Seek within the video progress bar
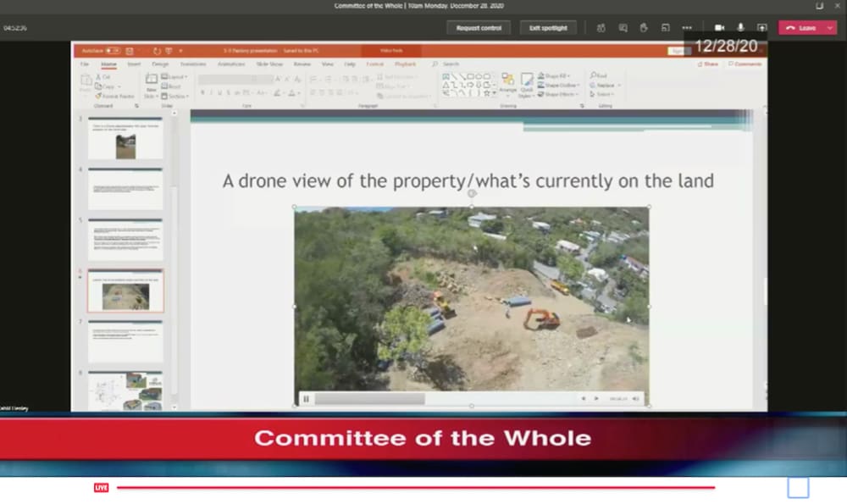847x504 pixels. (x=444, y=399)
